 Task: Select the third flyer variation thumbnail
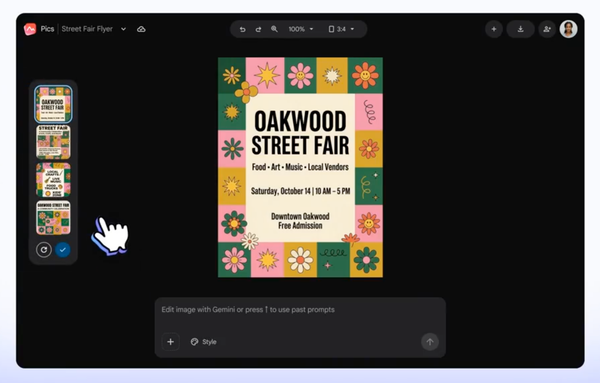[x=53, y=180]
